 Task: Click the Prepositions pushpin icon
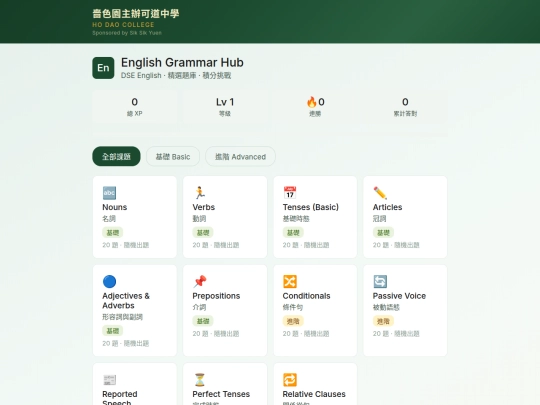click(x=199, y=281)
